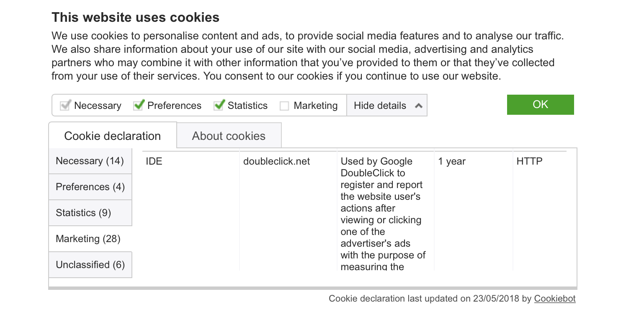Image resolution: width=644 pixels, height=320 pixels.
Task: Click the doubleclick.net provider cell
Action: 276,162
